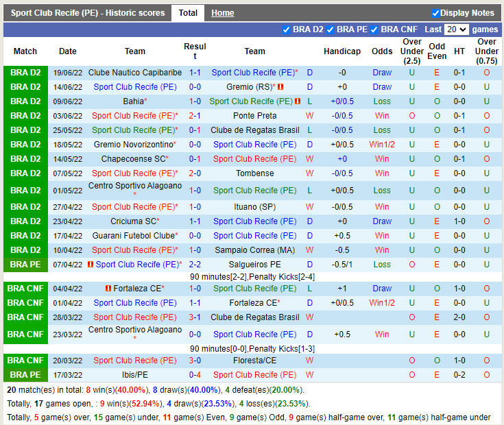
Task: Click red card icon in the Bahia match row
Action: 298,101
